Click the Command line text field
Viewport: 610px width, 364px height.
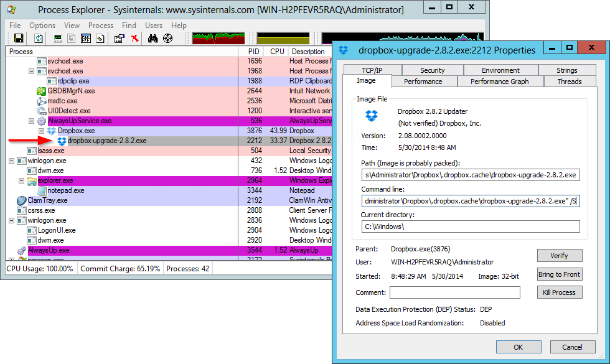471,201
